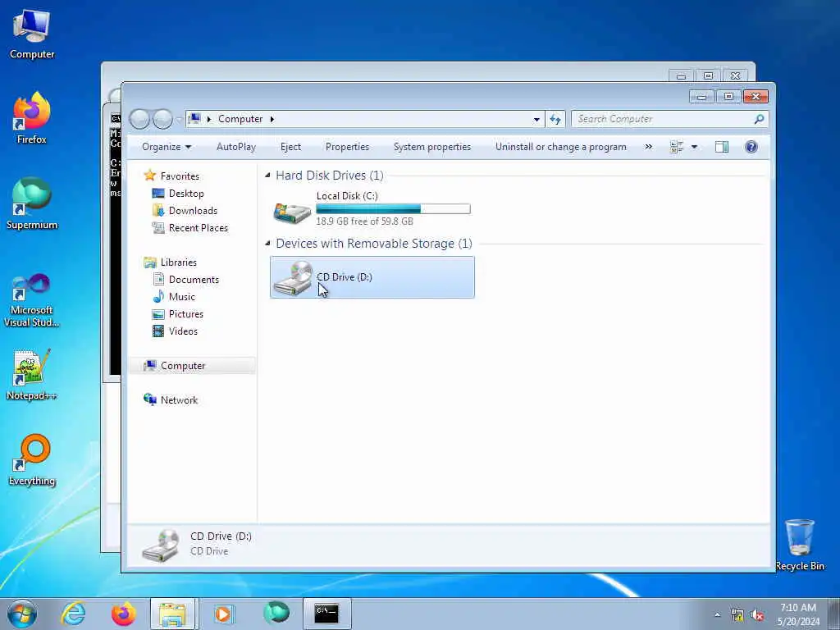Image resolution: width=840 pixels, height=630 pixels.
Task: Collapse the Hard Disk Drives group
Action: click(267, 176)
